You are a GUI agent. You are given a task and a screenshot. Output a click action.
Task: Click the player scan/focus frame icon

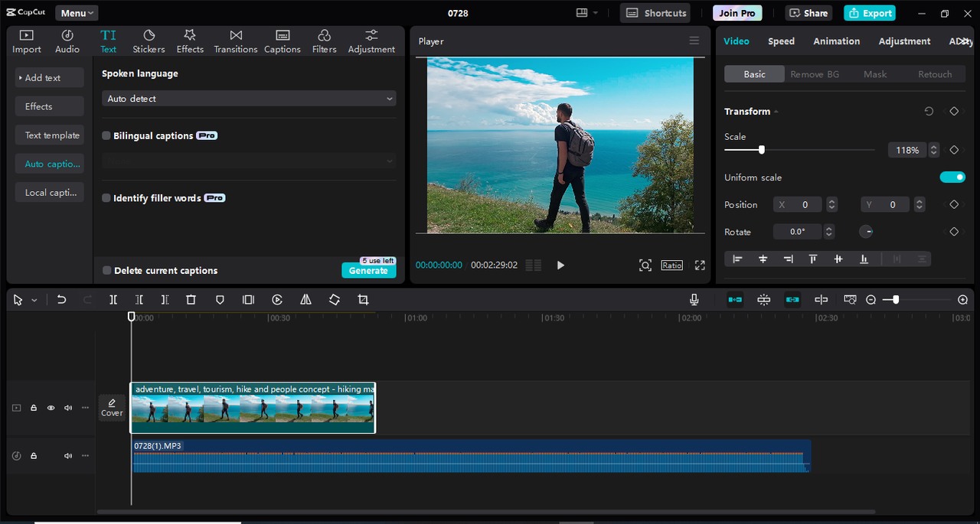(645, 265)
